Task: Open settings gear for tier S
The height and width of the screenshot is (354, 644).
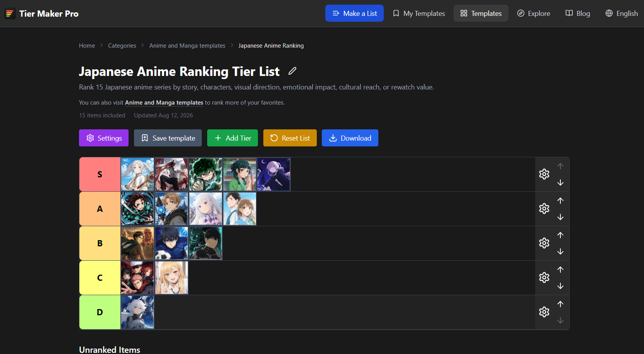Action: (544, 174)
